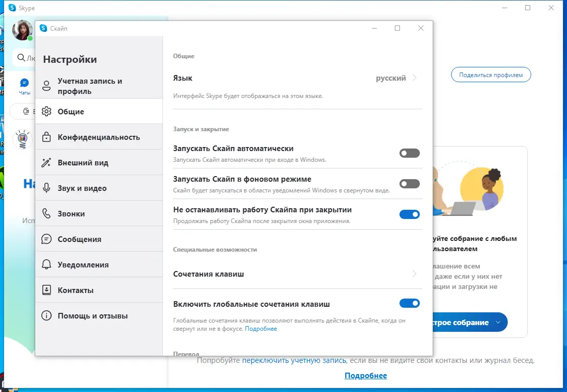The width and height of the screenshot is (567, 392).
Task: Click the Сообщения chat bubble icon
Action: (48, 239)
